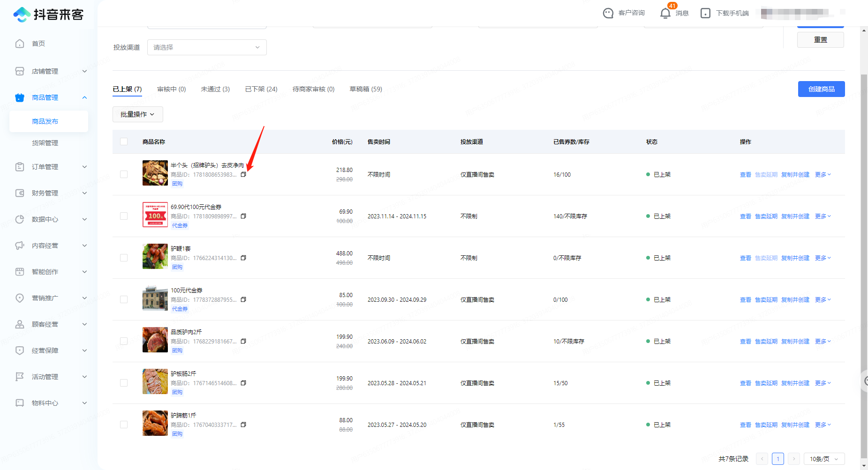Switch to the 草稿箱 (59) tab
The width and height of the screenshot is (868, 470).
pyautogui.click(x=366, y=89)
